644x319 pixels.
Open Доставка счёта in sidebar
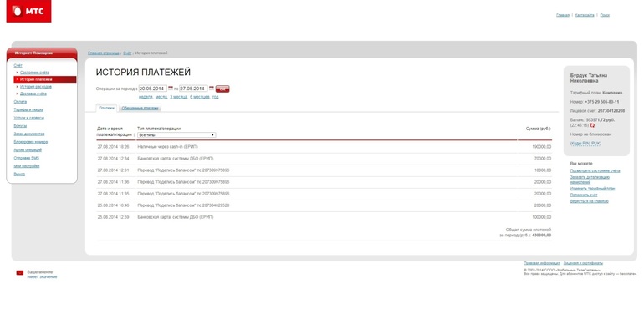click(x=33, y=94)
